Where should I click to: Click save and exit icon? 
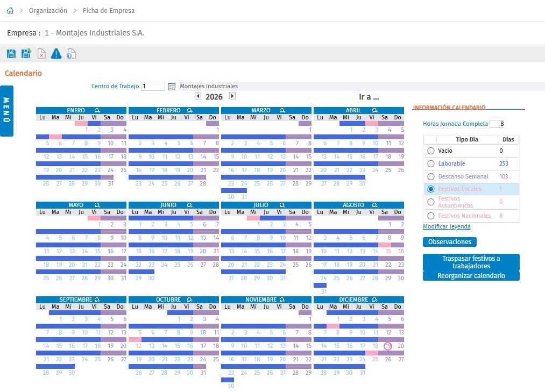[26, 54]
